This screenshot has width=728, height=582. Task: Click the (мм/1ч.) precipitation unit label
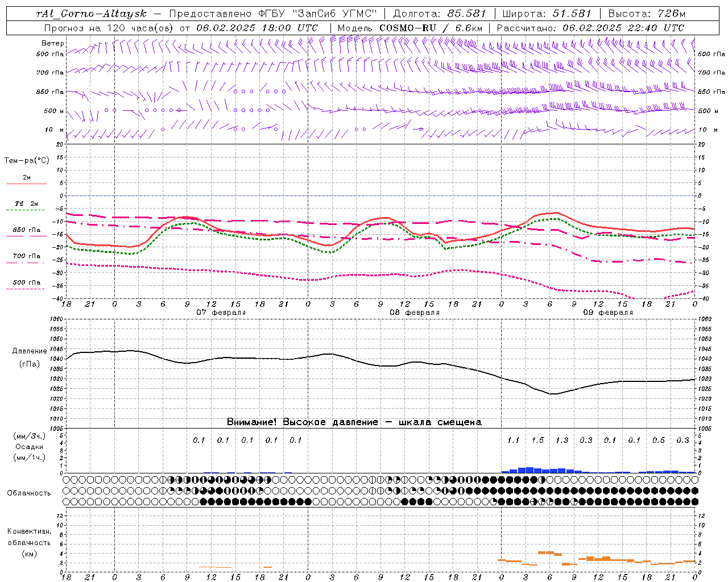point(29,458)
